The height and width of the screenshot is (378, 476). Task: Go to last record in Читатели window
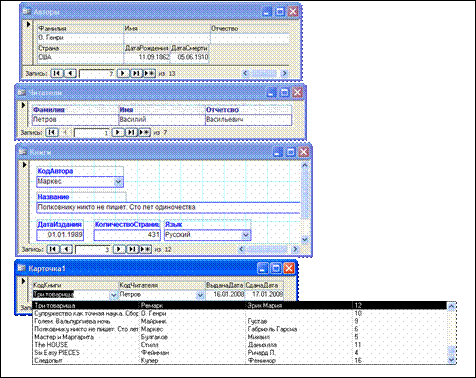pos(131,132)
